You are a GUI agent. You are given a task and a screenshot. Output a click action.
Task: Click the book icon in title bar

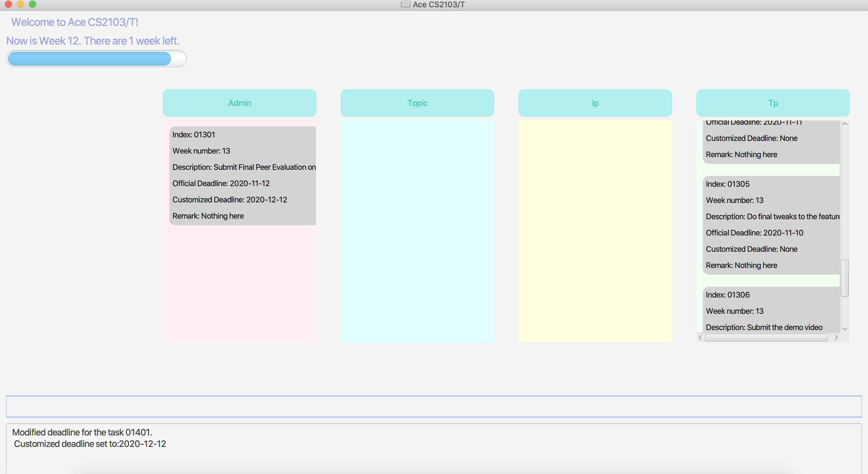click(405, 5)
